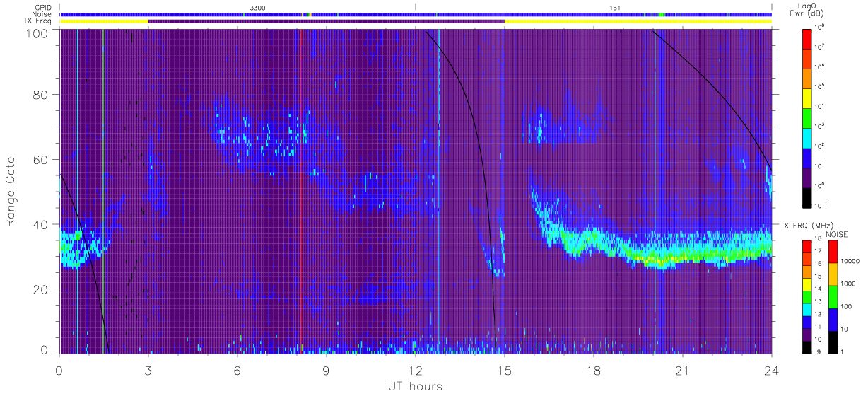868x401 pixels.
Task: Click the blue Noise bar above the plot
Action: (416, 14)
